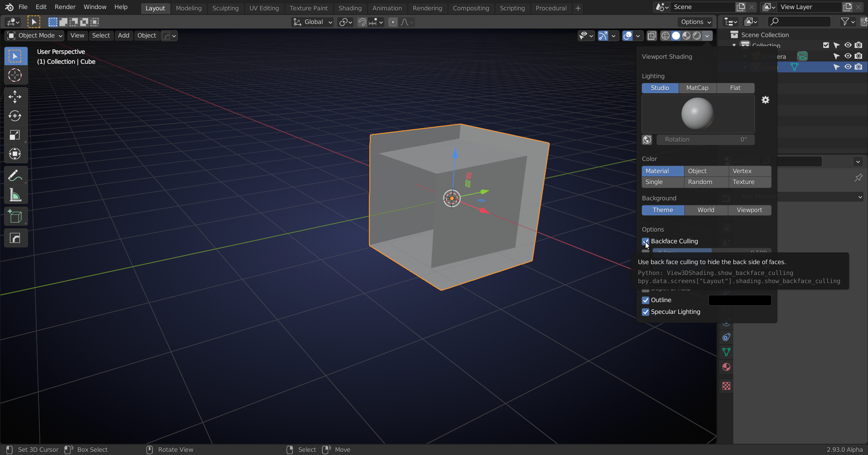Click the pin icon in Properties editor

859,178
